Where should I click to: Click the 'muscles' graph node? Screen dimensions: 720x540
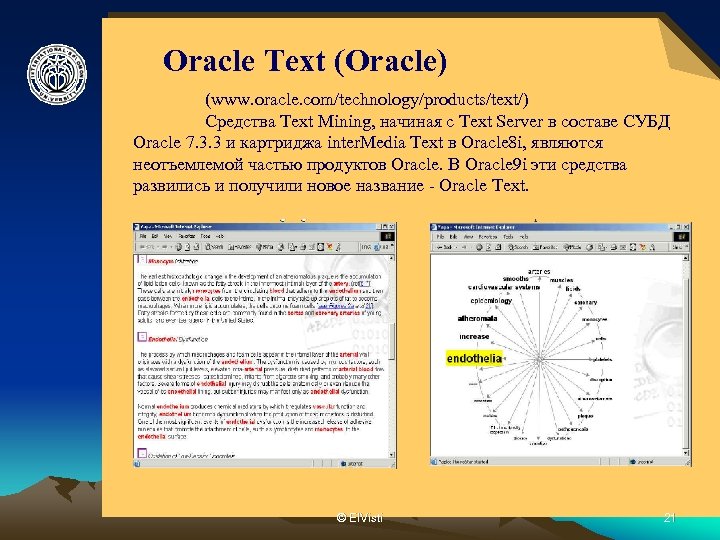561,280
